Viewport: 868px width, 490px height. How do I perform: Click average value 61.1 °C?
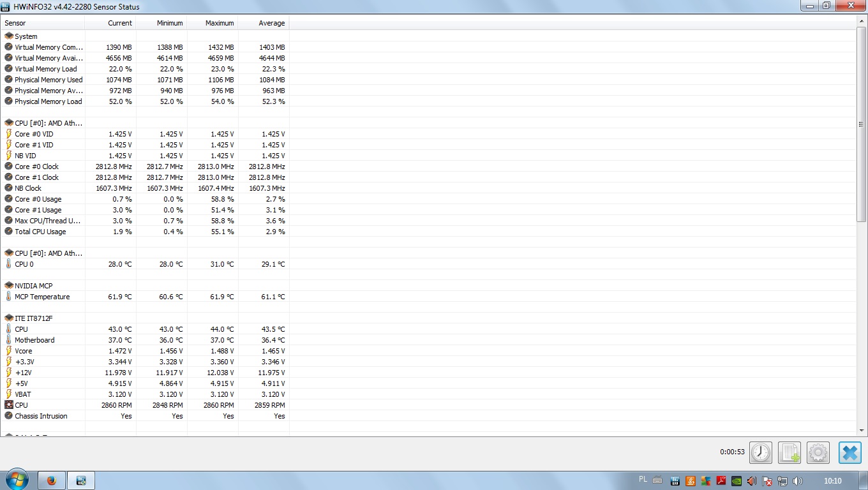click(x=273, y=297)
